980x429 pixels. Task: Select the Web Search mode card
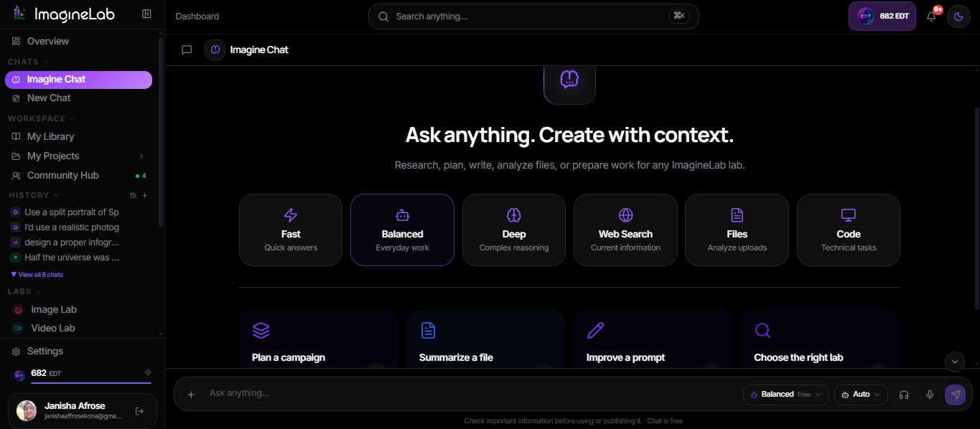(625, 230)
